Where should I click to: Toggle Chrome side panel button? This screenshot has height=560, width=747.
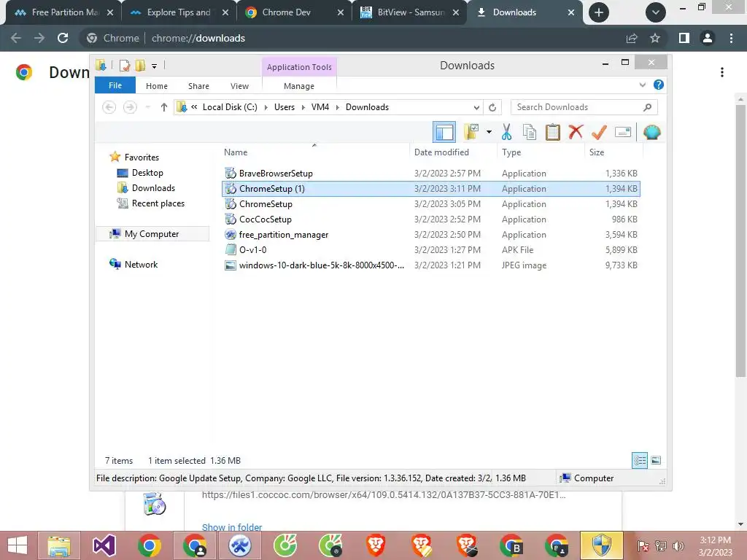click(x=684, y=38)
